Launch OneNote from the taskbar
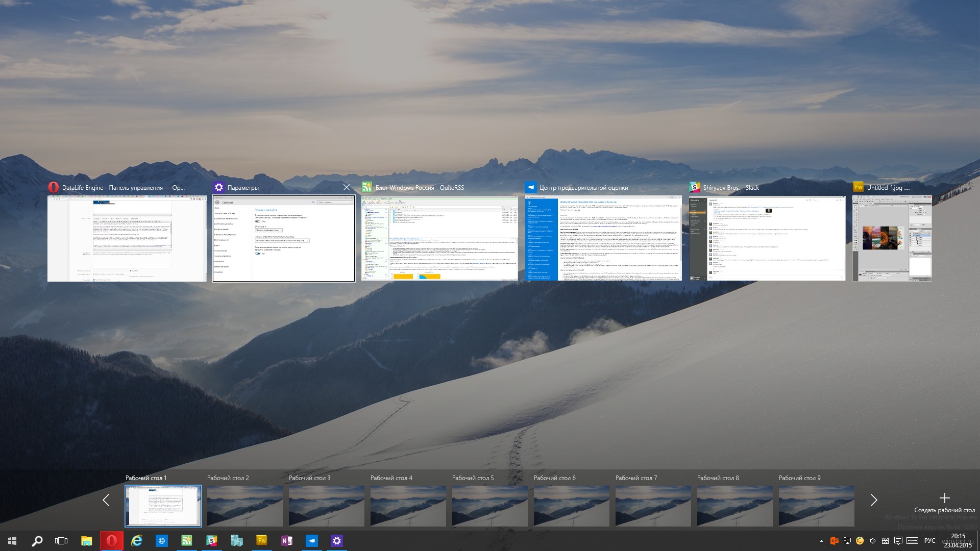The height and width of the screenshot is (551, 980). 286,541
